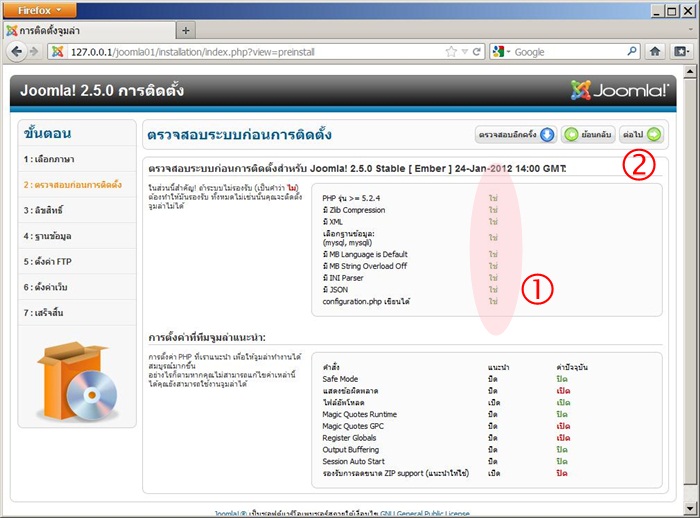700x518 pixels.
Task: Click the Firefox menu button
Action: click(39, 10)
